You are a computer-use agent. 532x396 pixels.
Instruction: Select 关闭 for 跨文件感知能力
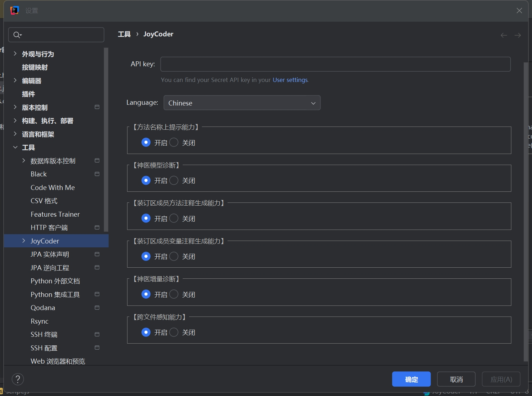pos(174,332)
